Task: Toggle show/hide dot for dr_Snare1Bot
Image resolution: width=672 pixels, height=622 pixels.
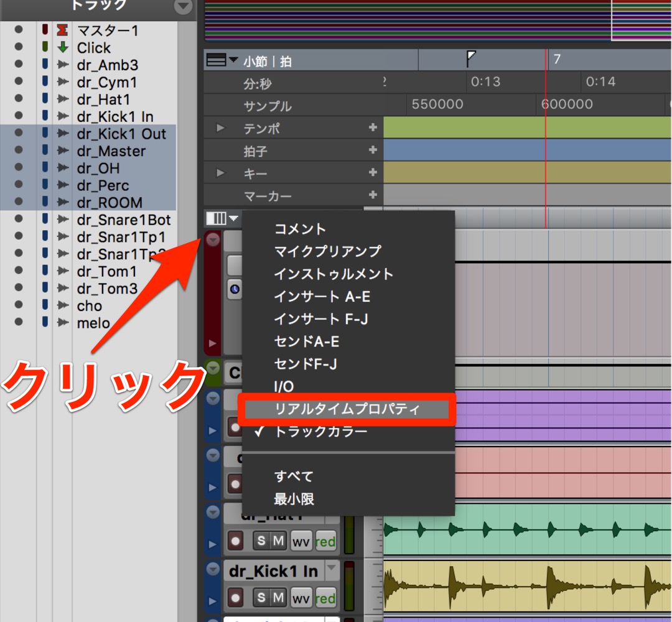Action: 19,218
